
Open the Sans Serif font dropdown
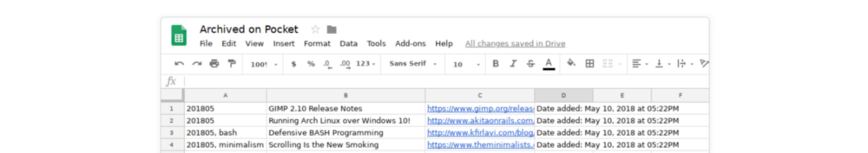tap(413, 63)
